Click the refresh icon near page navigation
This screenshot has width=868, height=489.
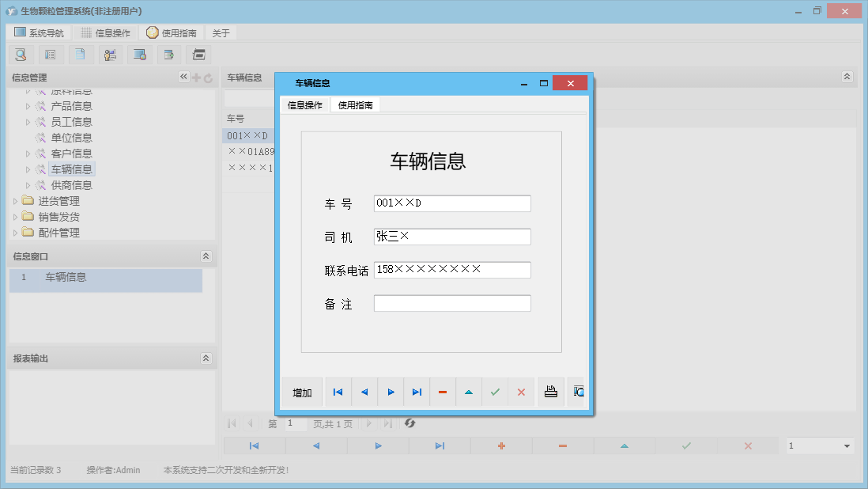pos(409,423)
